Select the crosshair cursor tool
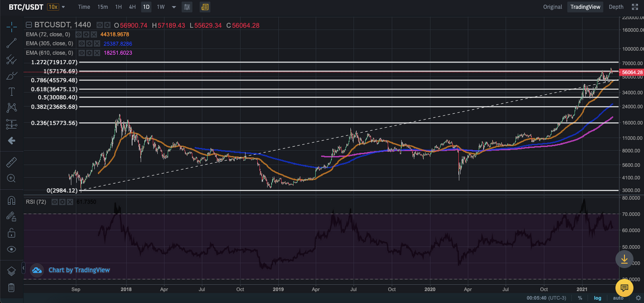 point(12,27)
